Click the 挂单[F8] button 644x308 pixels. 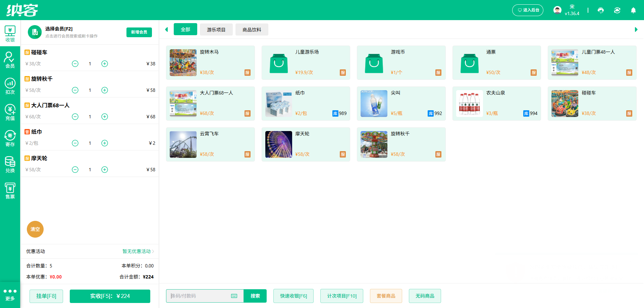46,296
